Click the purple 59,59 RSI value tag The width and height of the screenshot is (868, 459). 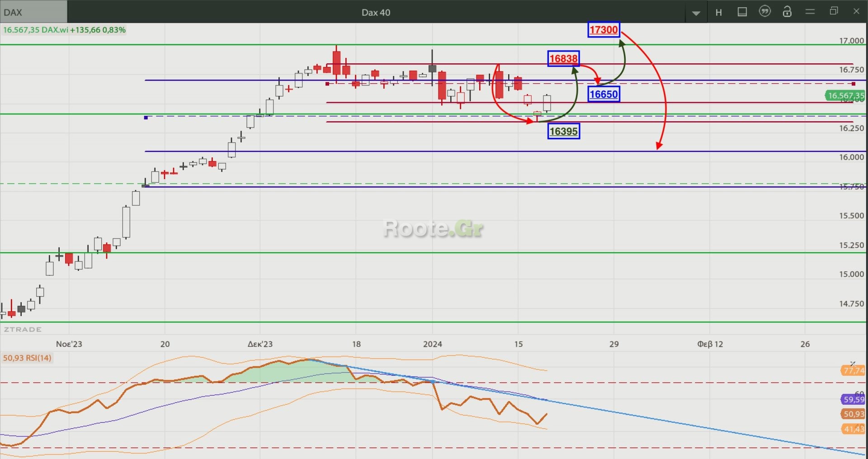[x=853, y=399]
